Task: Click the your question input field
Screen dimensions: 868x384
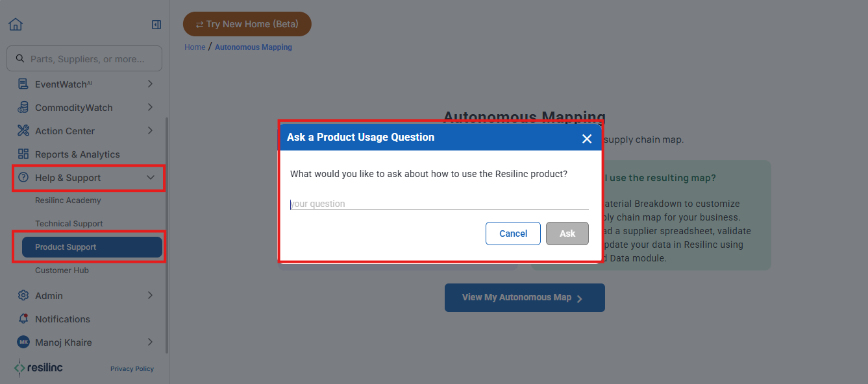Action: click(439, 204)
